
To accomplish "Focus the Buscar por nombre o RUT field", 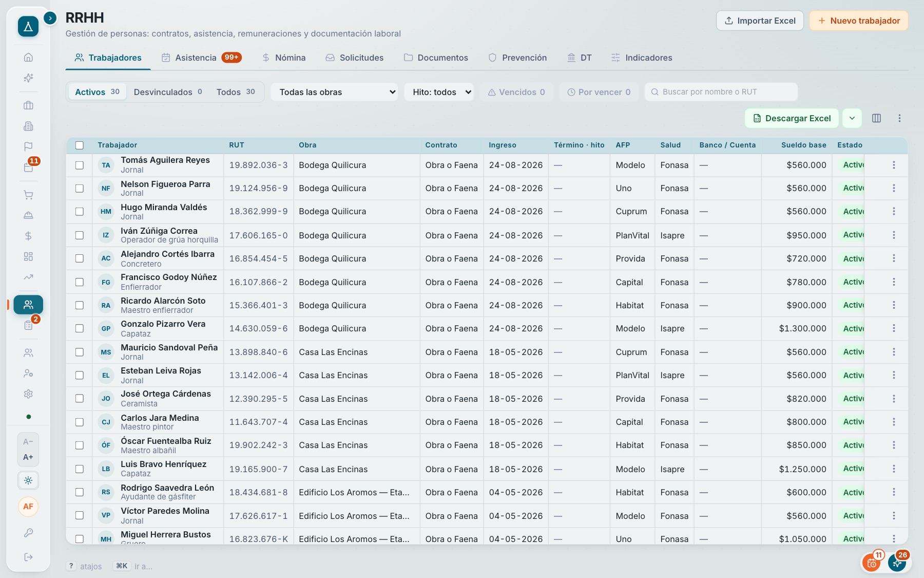I will pyautogui.click(x=721, y=92).
